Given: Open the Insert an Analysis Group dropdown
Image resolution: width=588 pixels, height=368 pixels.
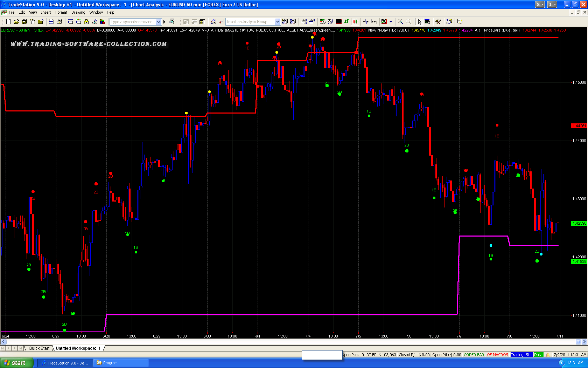Looking at the screenshot, I should pyautogui.click(x=278, y=22).
